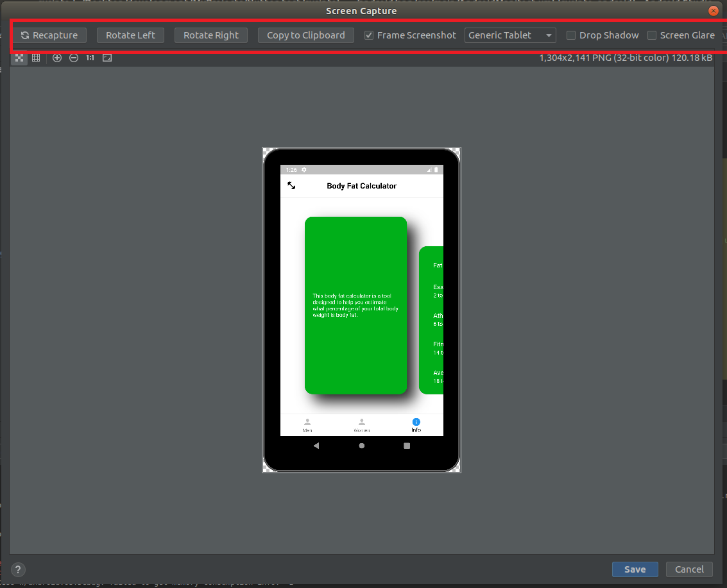Open the Generic Tablet frame selector
Screen dimensions: 727x588
510,35
